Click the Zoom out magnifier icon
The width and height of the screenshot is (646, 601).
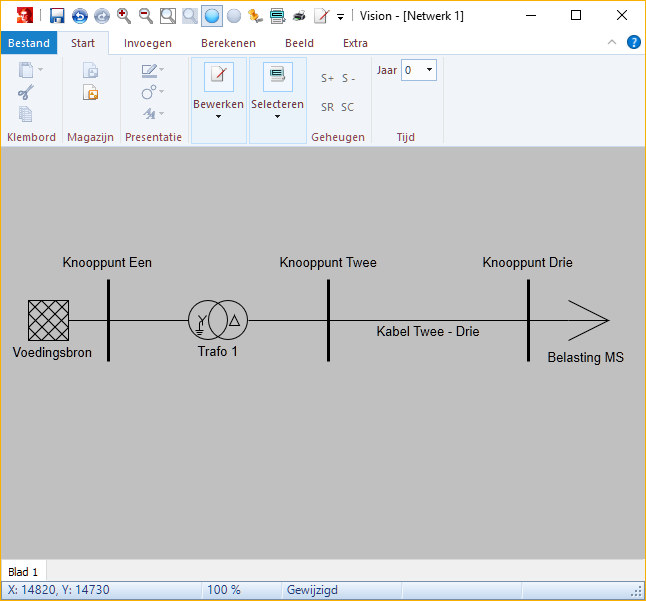coord(146,16)
